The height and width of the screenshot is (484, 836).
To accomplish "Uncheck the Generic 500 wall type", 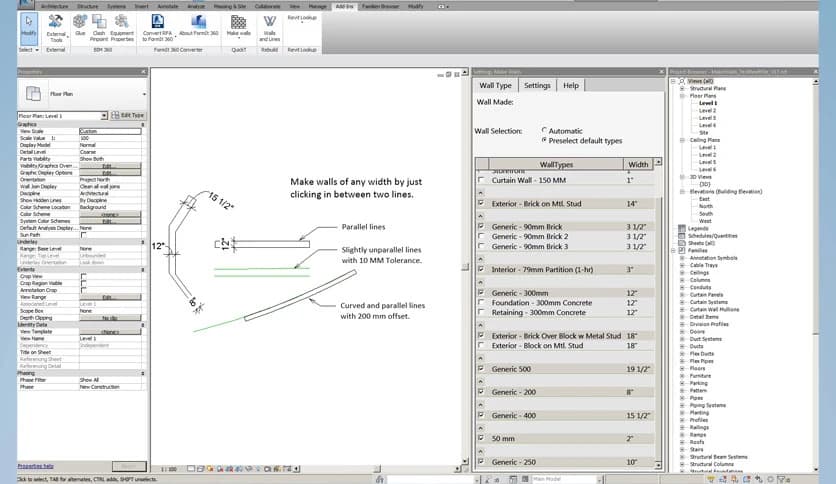I will 481,368.
